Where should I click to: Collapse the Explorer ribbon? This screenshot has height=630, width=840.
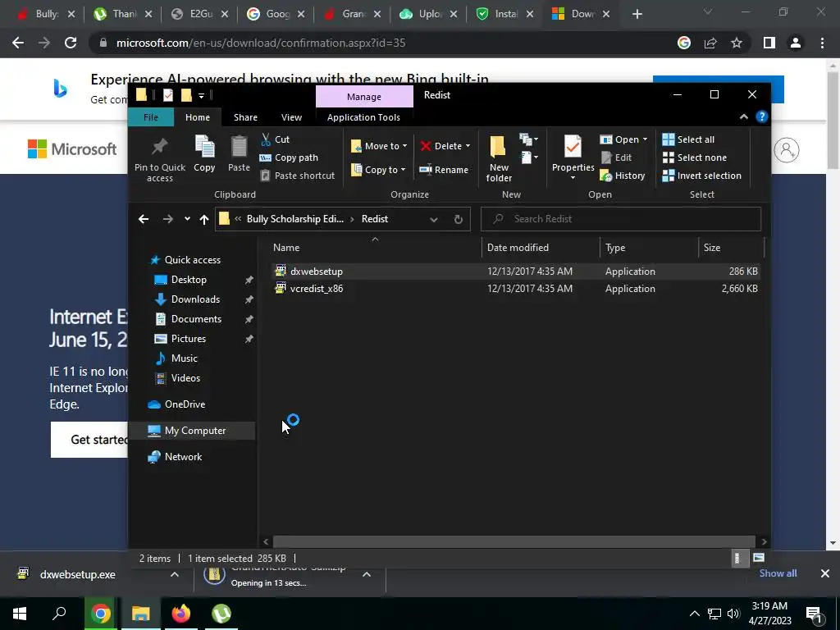pos(743,116)
